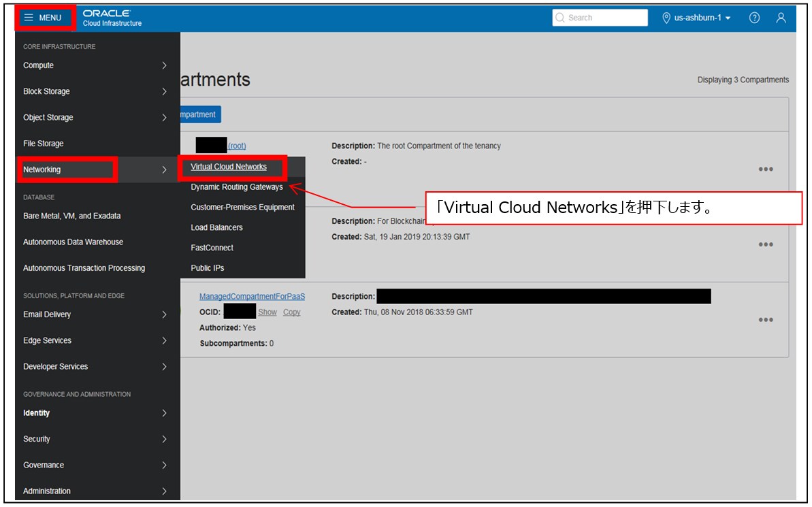812x507 pixels.
Task: Click the Oracle Cloud Infrastructure logo
Action: (112, 18)
